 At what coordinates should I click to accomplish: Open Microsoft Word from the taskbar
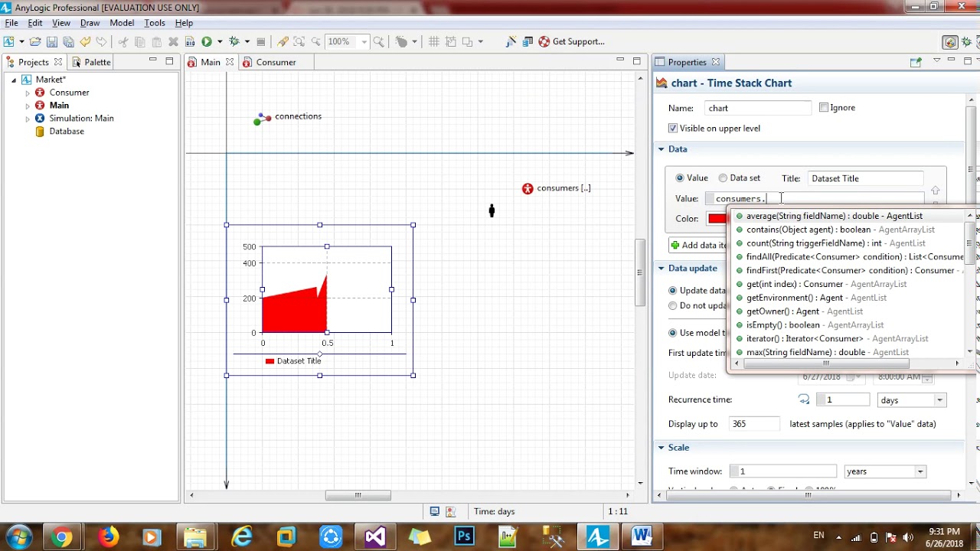tap(642, 536)
